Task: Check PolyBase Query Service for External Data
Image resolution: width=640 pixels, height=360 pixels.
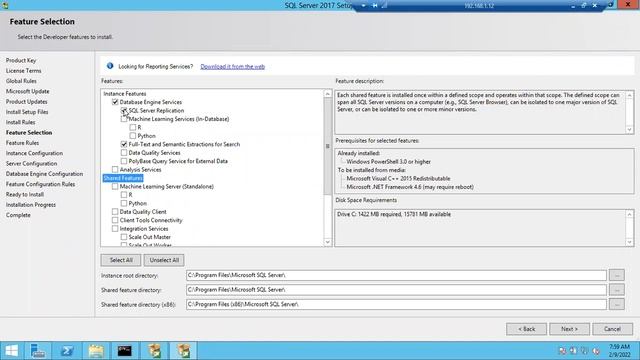Action: click(124, 161)
